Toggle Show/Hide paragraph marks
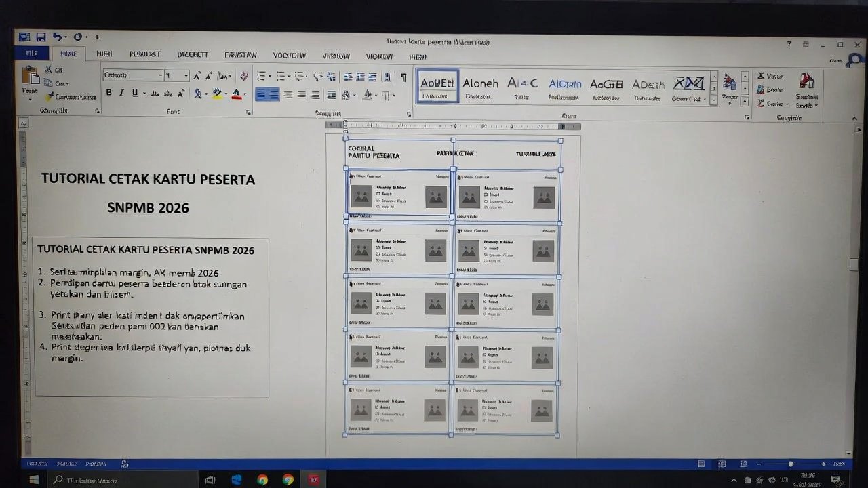The height and width of the screenshot is (488, 868). pyautogui.click(x=404, y=77)
